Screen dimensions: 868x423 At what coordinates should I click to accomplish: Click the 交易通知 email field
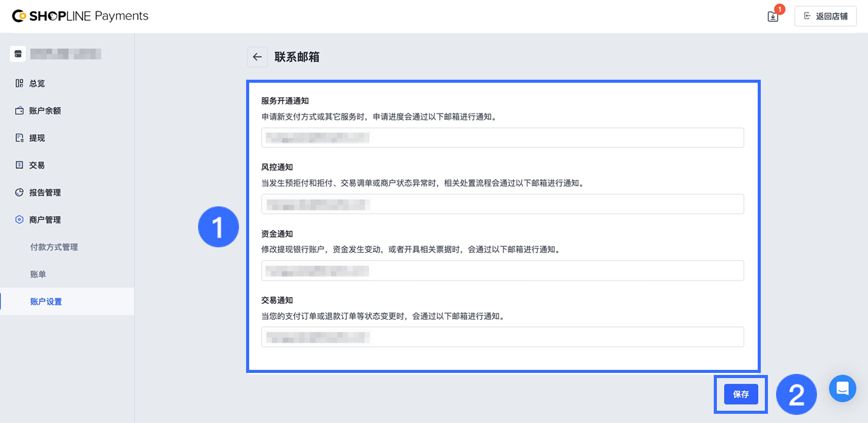(x=502, y=337)
